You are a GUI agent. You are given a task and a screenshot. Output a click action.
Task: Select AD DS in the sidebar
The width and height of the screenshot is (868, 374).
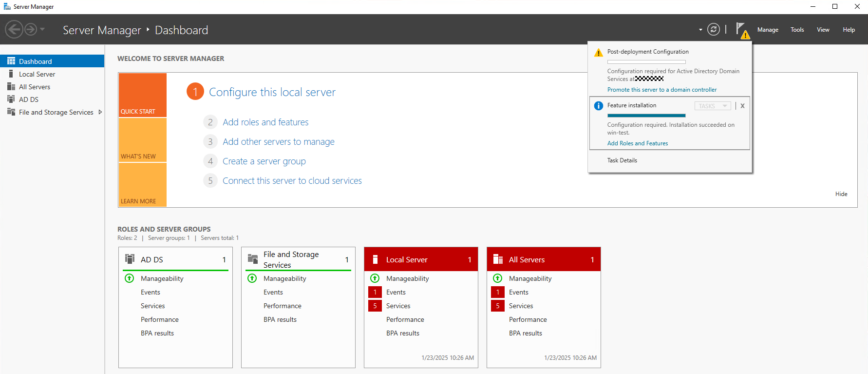point(52,99)
